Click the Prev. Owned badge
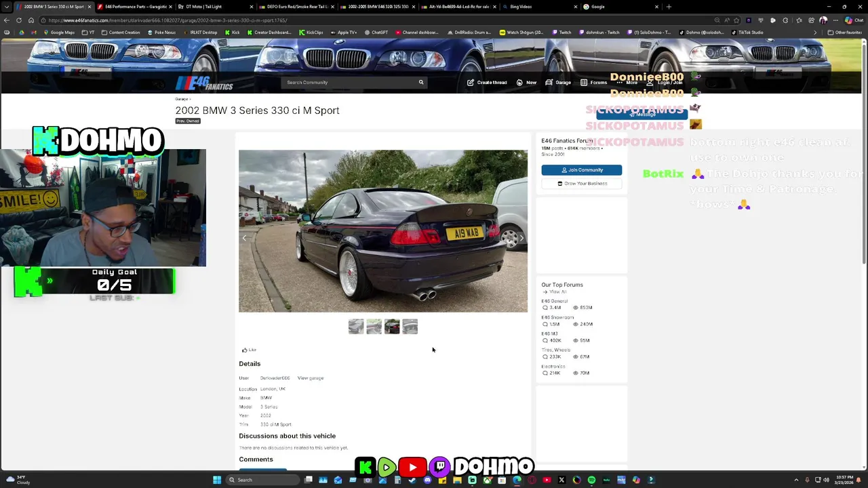868x488 pixels. tap(188, 121)
